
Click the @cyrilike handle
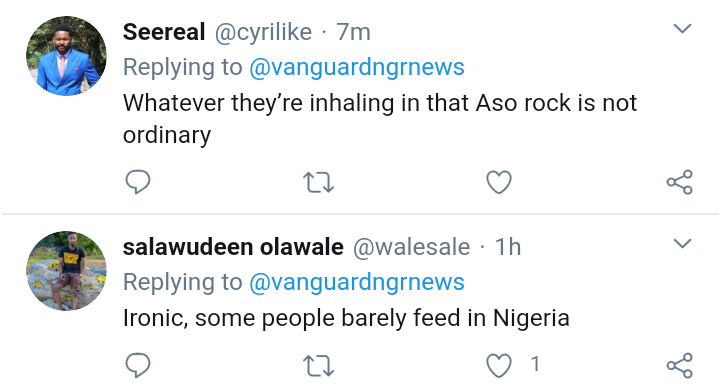[263, 33]
